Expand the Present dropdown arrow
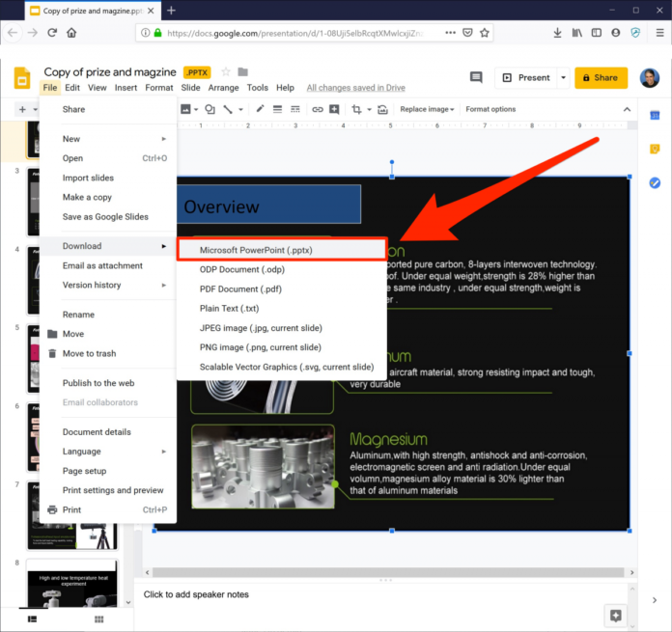672x632 pixels. pos(563,77)
